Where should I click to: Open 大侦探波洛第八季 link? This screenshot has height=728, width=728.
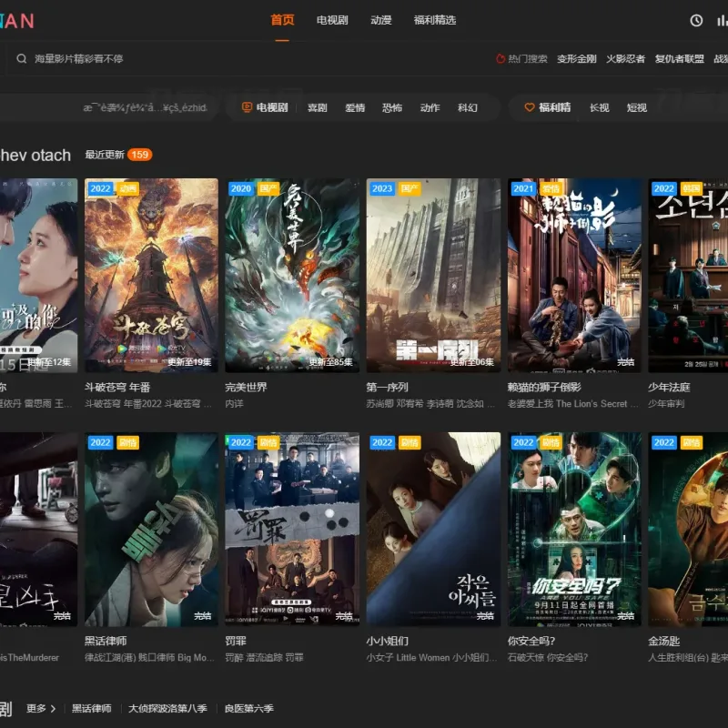tap(167, 709)
